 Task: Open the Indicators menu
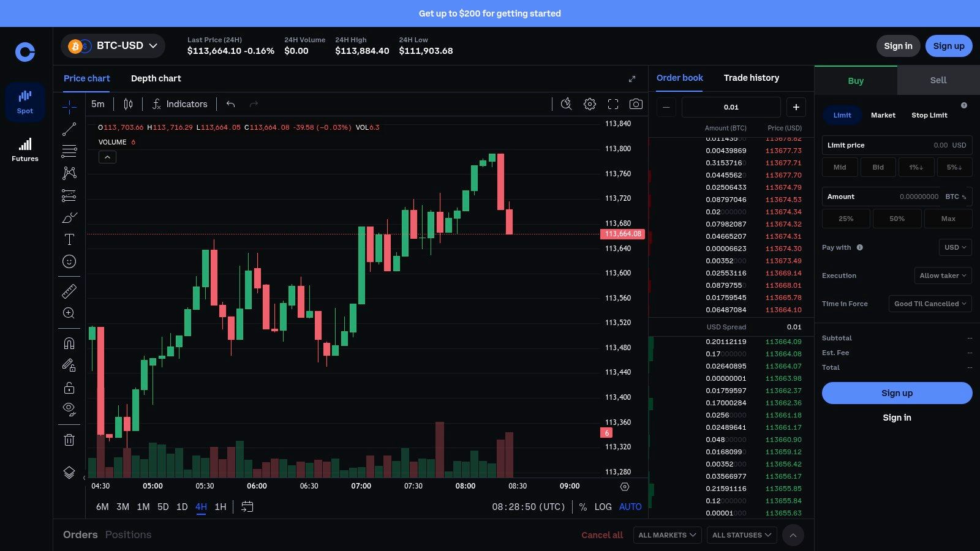point(179,104)
